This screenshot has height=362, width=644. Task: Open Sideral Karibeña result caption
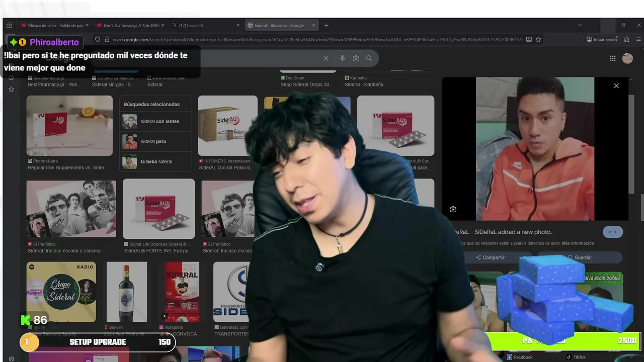click(364, 84)
